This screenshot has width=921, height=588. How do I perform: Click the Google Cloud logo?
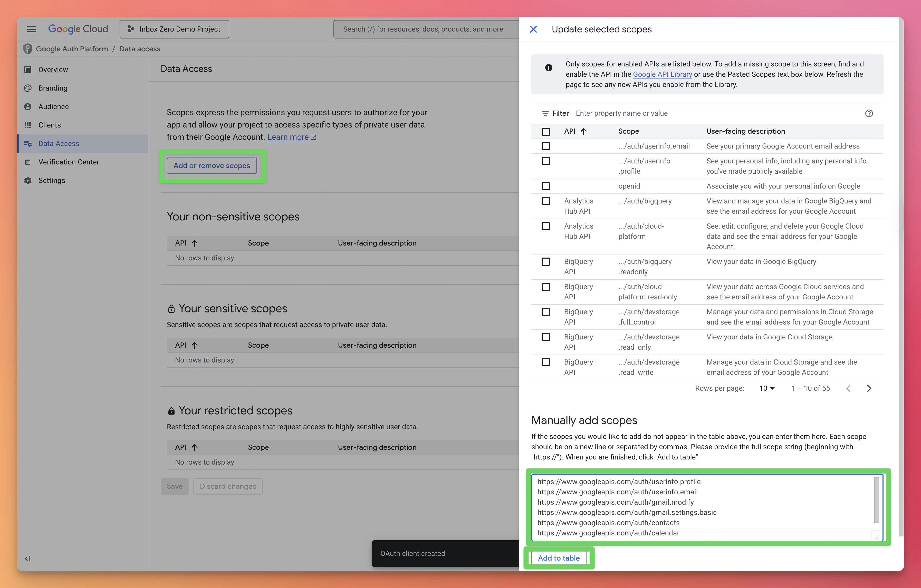(x=78, y=29)
